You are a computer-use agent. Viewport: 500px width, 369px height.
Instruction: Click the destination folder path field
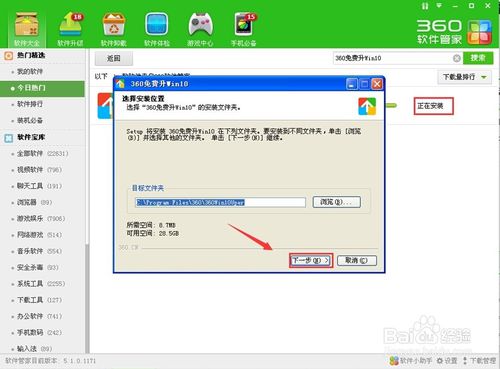[220, 202]
